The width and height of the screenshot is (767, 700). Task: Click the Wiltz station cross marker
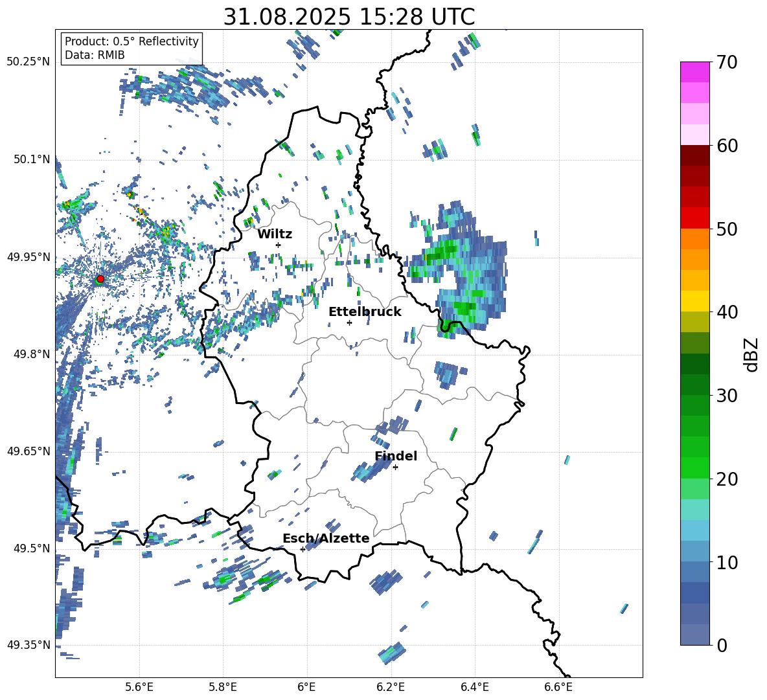(278, 245)
